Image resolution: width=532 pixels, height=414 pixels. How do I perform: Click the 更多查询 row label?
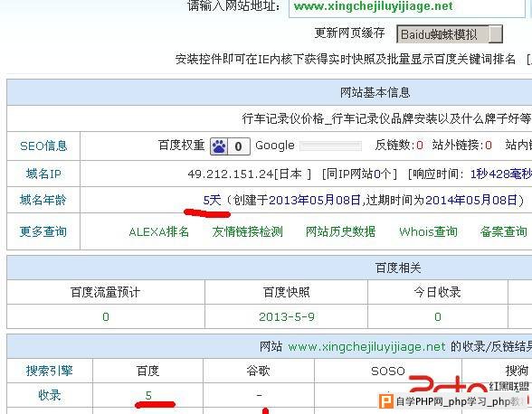point(43,231)
